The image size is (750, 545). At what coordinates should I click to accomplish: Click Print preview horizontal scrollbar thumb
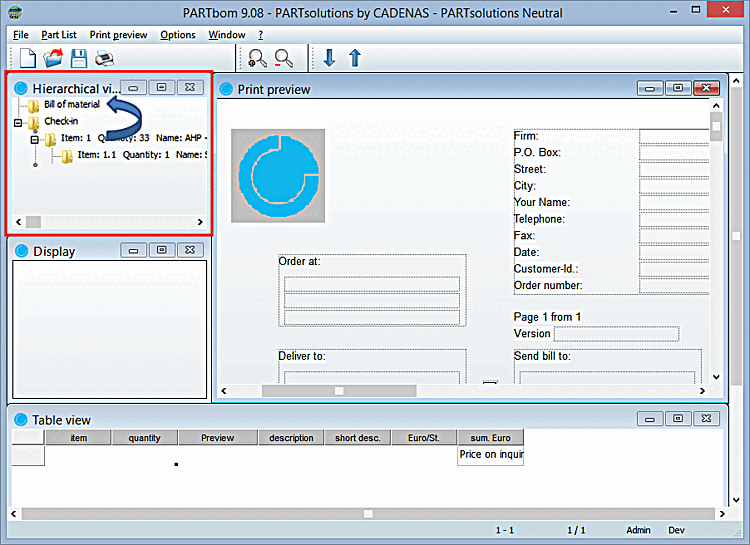click(339, 391)
